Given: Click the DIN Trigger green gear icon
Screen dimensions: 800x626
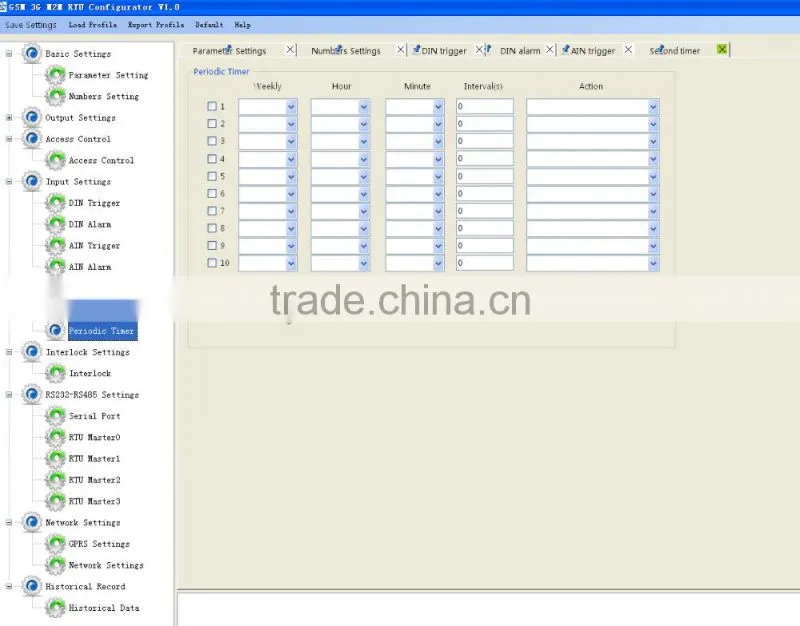Looking at the screenshot, I should tap(55, 203).
